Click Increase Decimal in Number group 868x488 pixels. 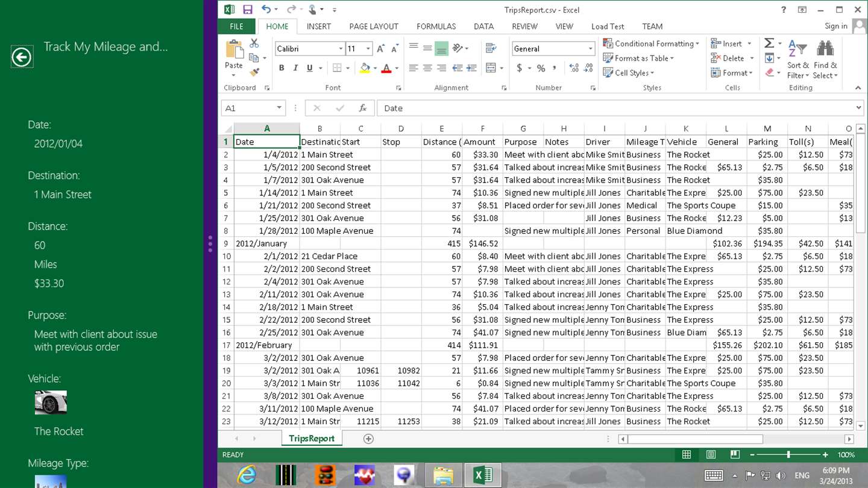tap(573, 68)
